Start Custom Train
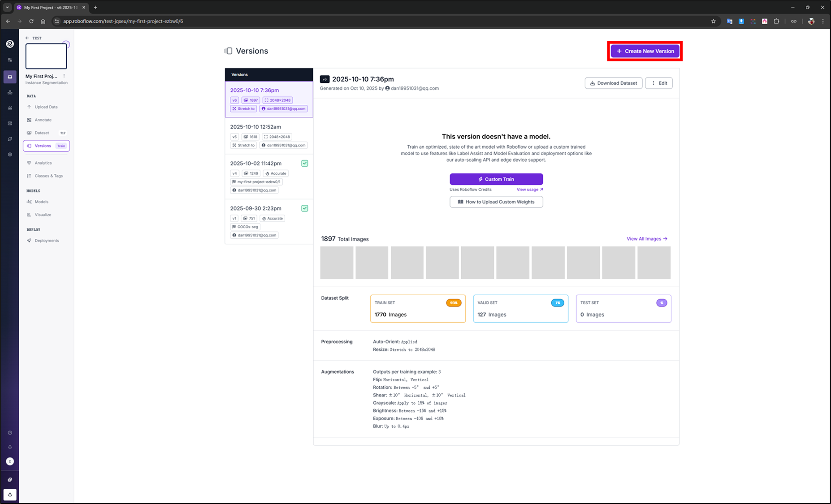The height and width of the screenshot is (504, 831). coord(496,179)
